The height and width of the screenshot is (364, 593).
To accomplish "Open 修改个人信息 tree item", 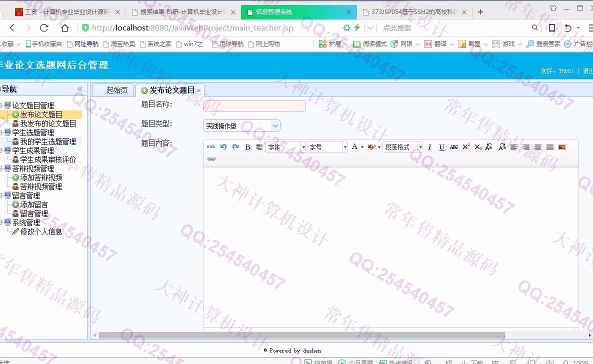I will pos(41,231).
